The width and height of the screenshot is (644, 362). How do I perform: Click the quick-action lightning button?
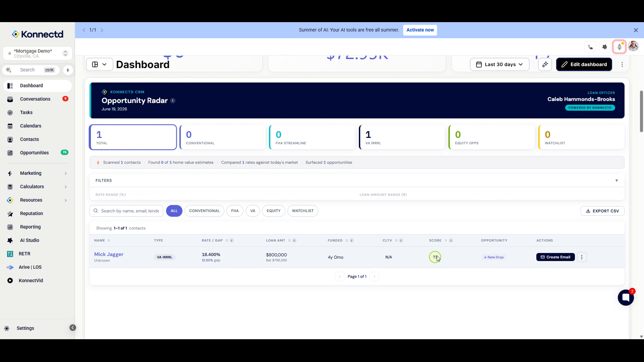click(x=68, y=70)
